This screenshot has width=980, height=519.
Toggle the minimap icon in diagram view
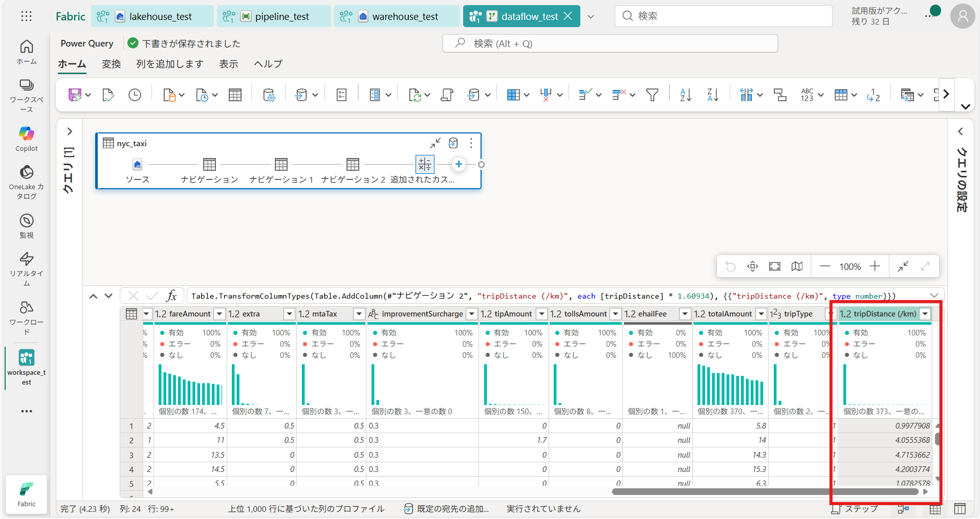coord(797,266)
